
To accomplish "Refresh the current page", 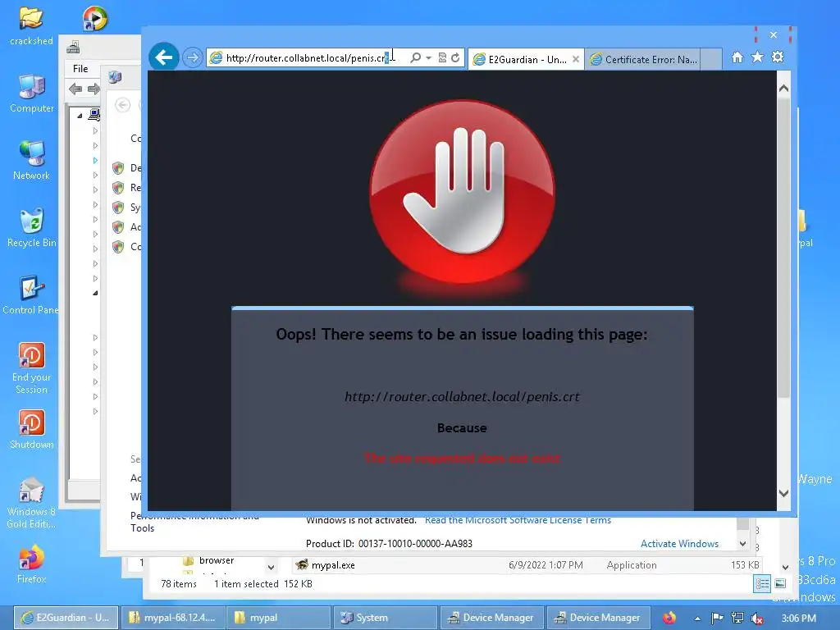I will point(455,58).
